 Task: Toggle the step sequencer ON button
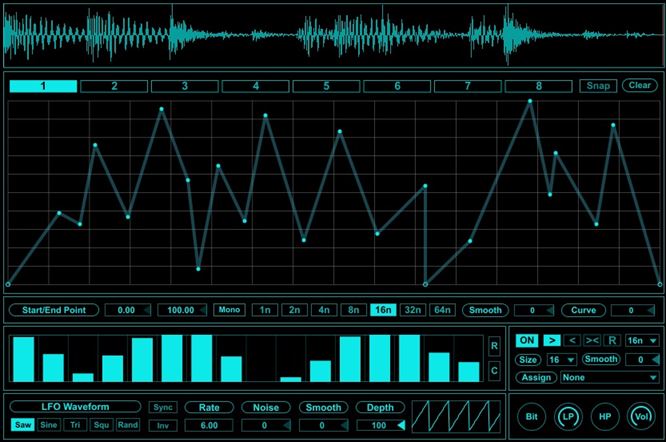coord(527,341)
